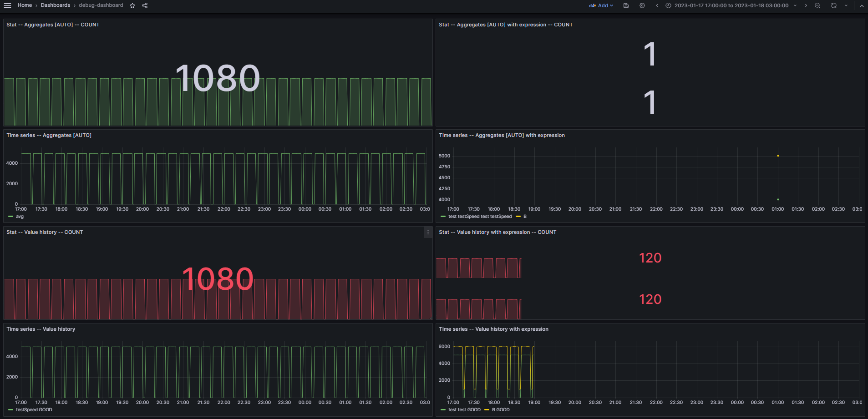Hide the B GOOD series via legend

tap(501, 409)
